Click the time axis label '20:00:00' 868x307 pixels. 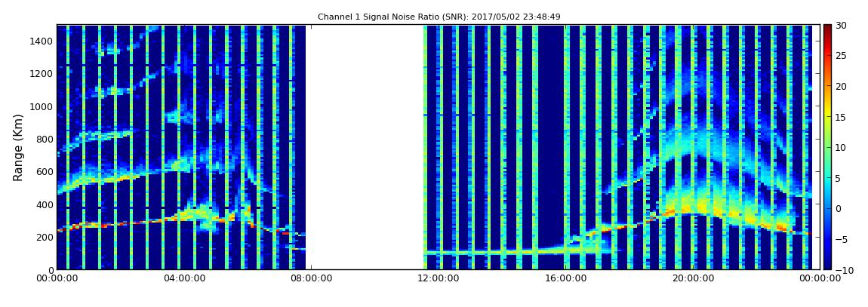693,278
